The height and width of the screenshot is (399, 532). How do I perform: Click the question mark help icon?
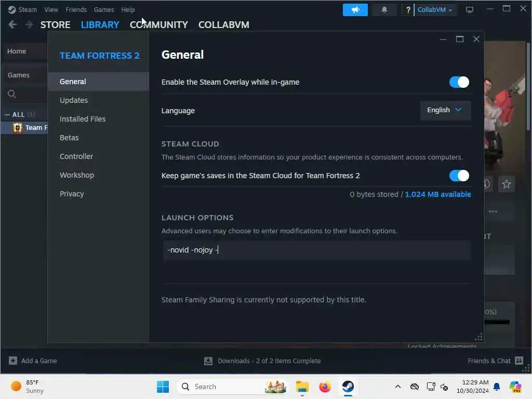(408, 10)
